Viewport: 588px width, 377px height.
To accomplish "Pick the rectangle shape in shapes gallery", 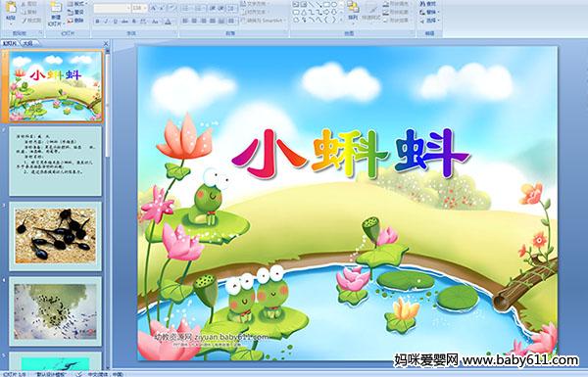I will (326, 4).
